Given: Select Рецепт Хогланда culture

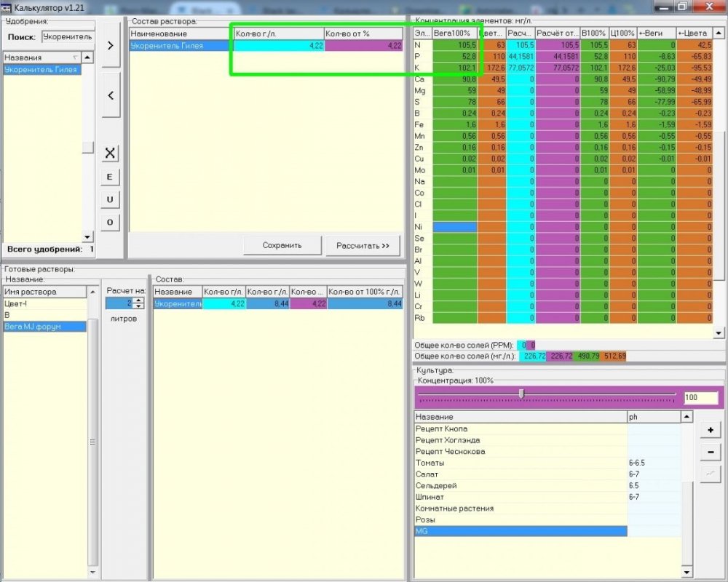Looking at the screenshot, I should 521,440.
